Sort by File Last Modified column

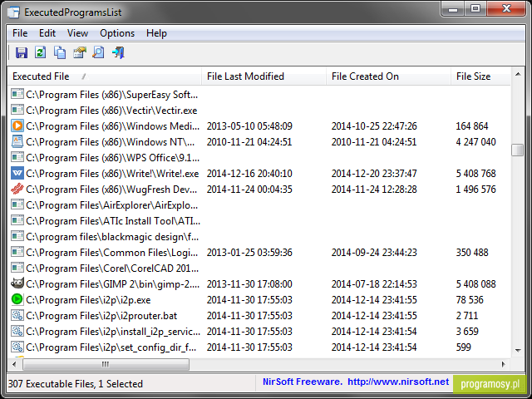(264, 76)
